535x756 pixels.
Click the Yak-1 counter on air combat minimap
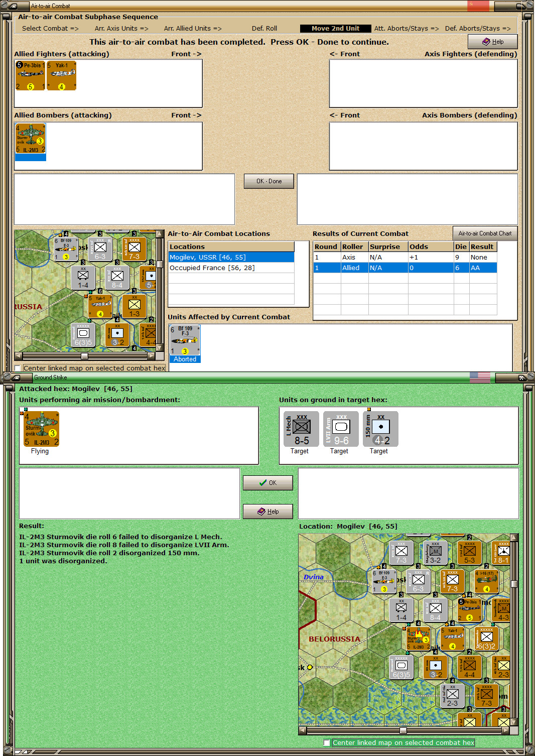100,306
